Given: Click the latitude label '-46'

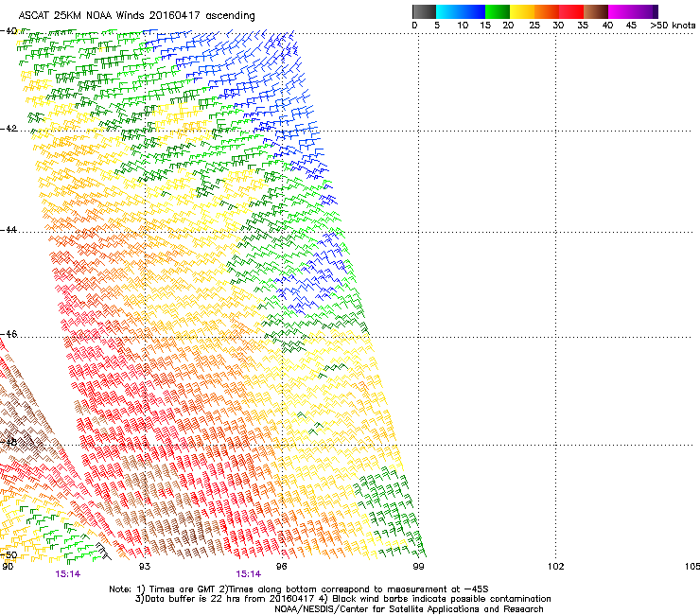Looking at the screenshot, I should point(9,334).
